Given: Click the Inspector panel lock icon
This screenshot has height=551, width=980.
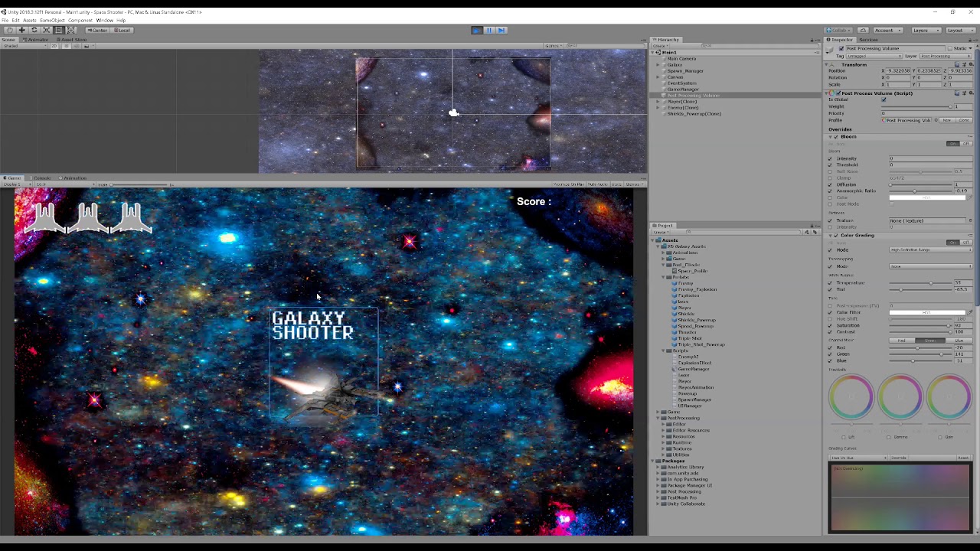Looking at the screenshot, I should (969, 40).
